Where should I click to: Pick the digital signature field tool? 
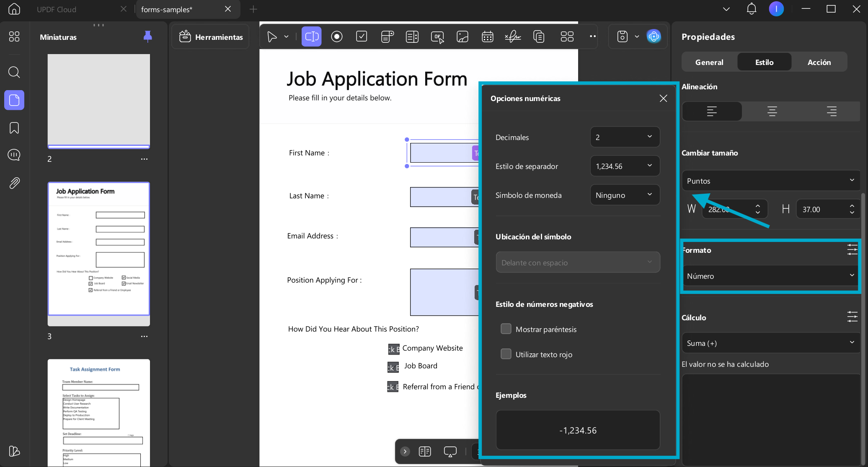point(513,37)
